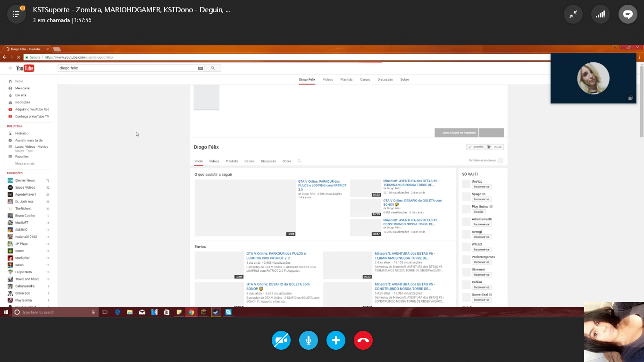Open Markiplier subscription in sidebar
The height and width of the screenshot is (362, 644).
point(23,258)
